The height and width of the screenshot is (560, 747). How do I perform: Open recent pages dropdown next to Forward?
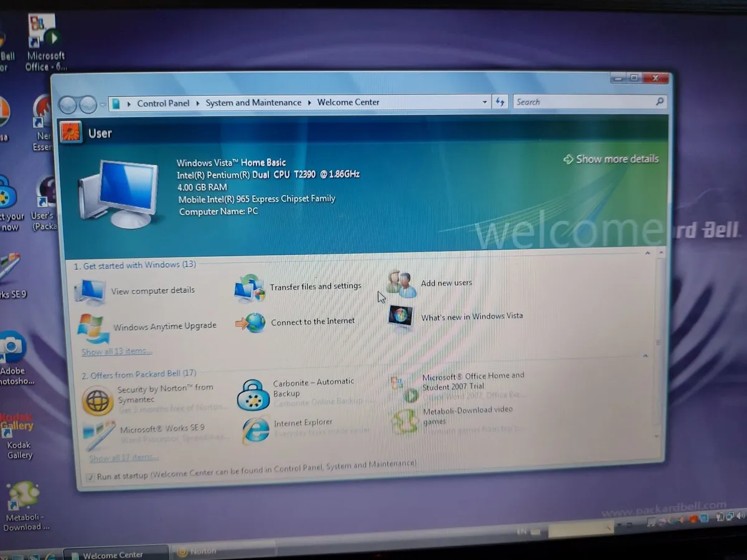(x=102, y=105)
